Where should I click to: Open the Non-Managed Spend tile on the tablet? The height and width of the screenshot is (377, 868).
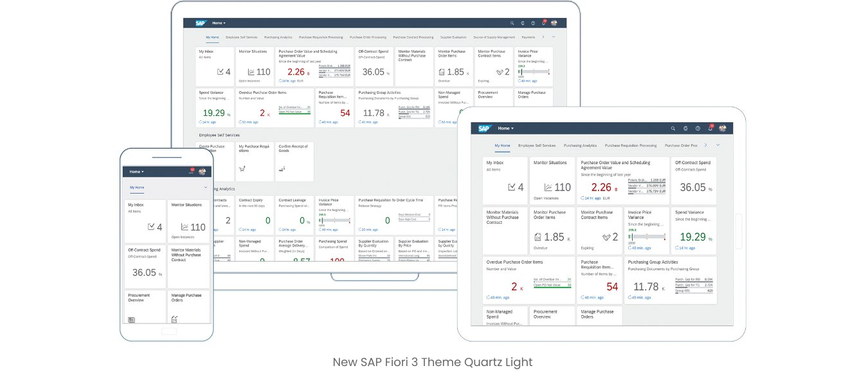[505, 315]
